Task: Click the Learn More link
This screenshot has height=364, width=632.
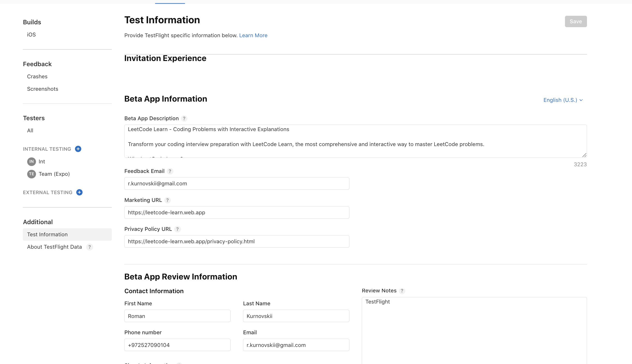Action: click(x=253, y=35)
